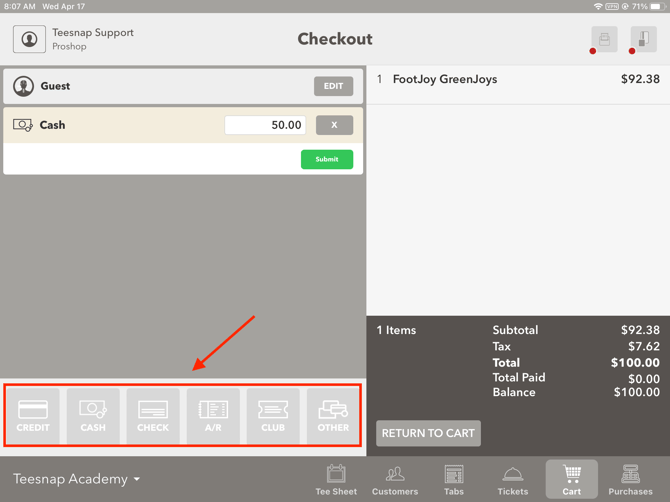Choose the Cash payment option

[x=93, y=415]
